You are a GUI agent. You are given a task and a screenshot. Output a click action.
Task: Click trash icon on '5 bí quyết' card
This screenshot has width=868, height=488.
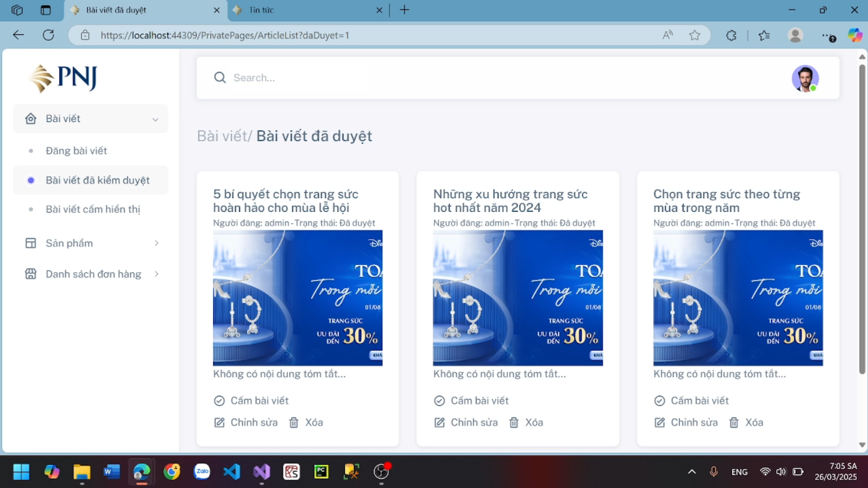(x=294, y=423)
